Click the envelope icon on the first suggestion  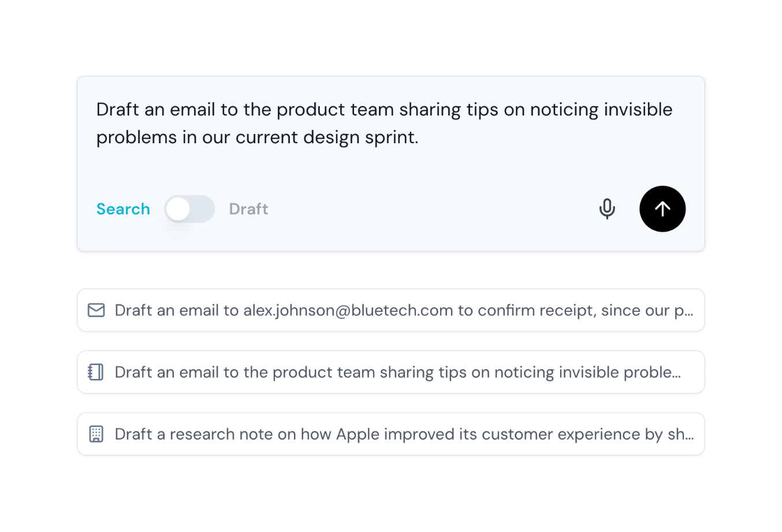[96, 310]
